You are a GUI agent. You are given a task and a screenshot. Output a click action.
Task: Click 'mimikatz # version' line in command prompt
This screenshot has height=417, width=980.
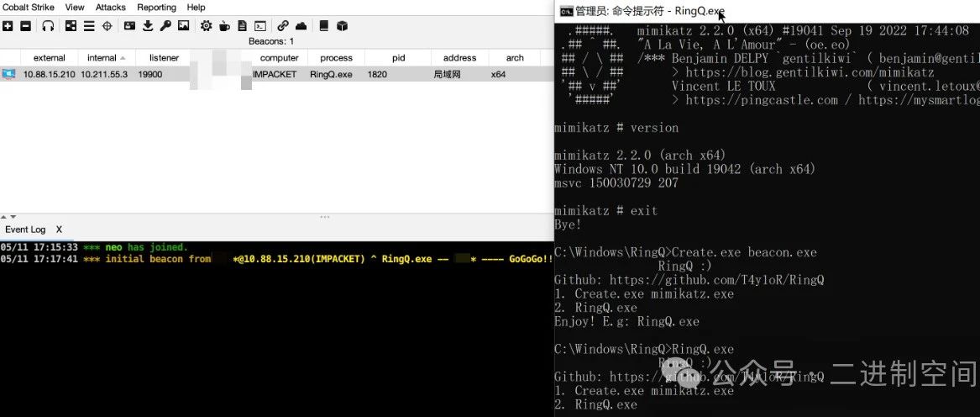(616, 128)
